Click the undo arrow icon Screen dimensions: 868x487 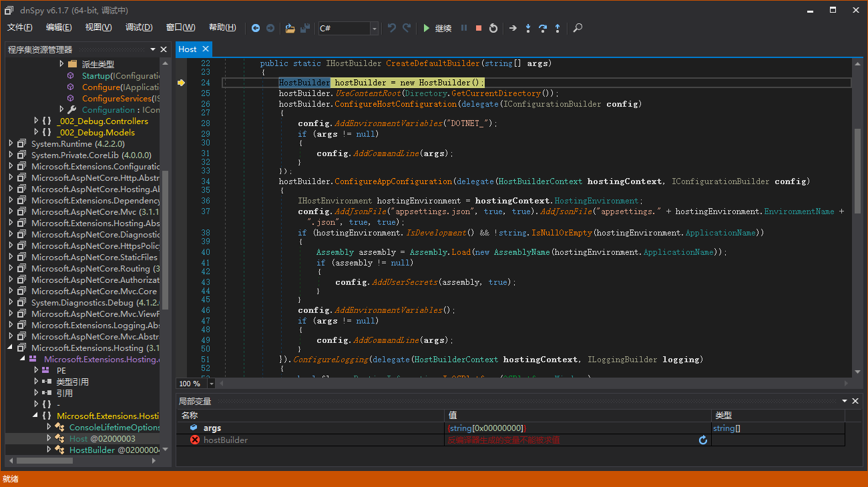[392, 28]
